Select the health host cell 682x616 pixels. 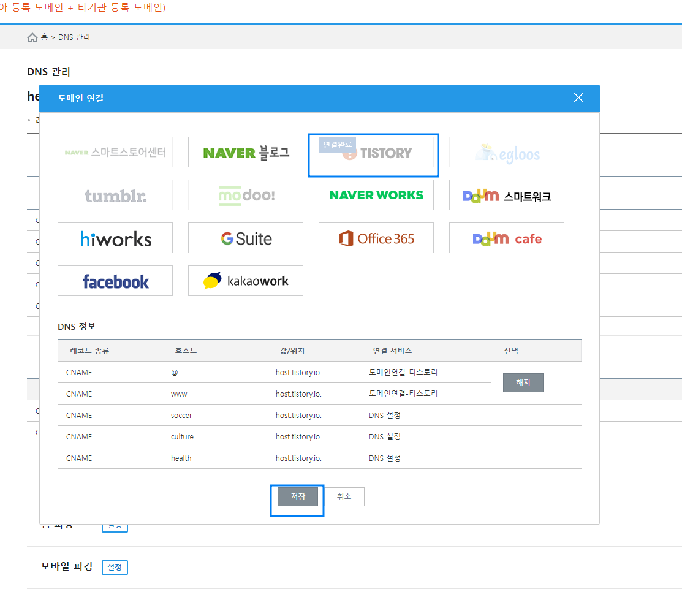point(181,458)
